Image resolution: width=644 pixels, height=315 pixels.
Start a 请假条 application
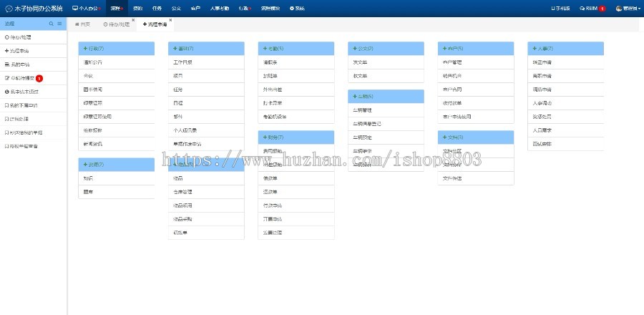click(296, 62)
